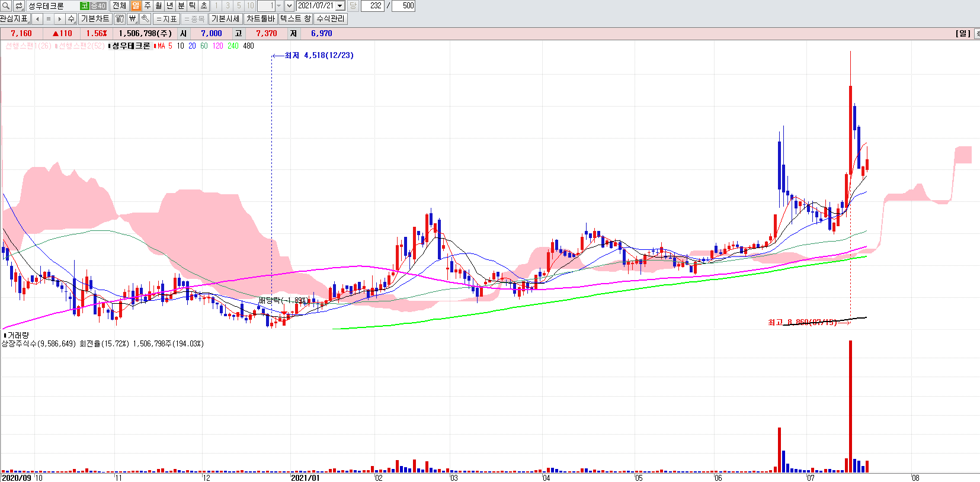Click the [일] period label at right
The image size is (980, 482).
tap(963, 34)
